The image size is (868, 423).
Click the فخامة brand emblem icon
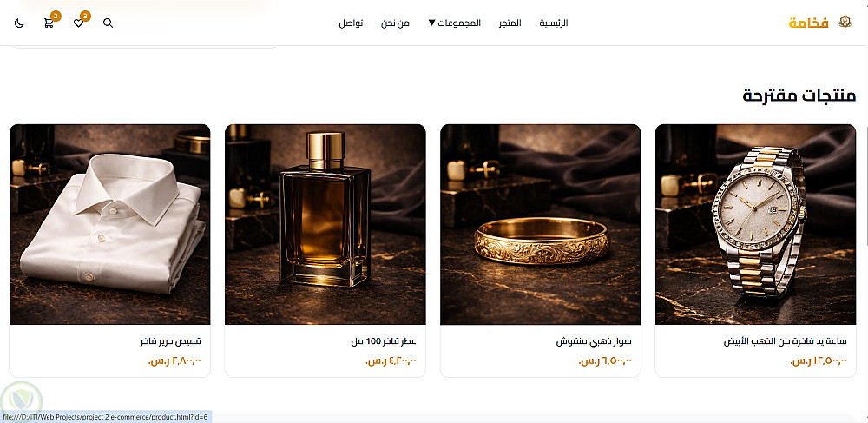[845, 22]
